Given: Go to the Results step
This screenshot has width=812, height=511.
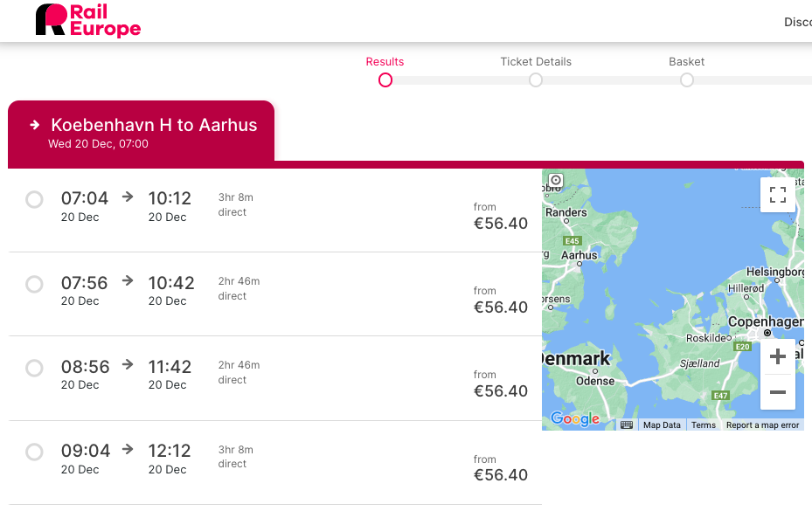Looking at the screenshot, I should coord(385,79).
